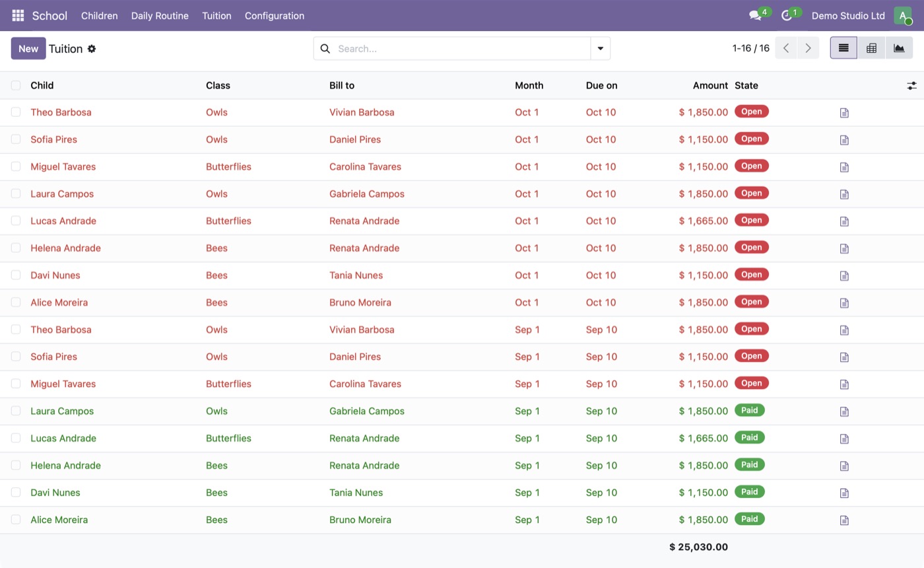Open the conversations chat icon
Viewport: 924px width, 568px height.
coord(755,15)
